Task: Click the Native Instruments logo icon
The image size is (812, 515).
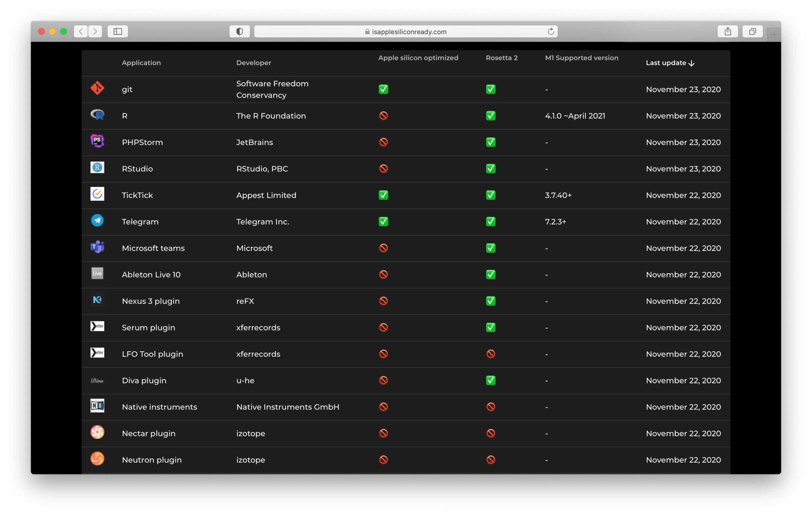Action: click(x=97, y=406)
